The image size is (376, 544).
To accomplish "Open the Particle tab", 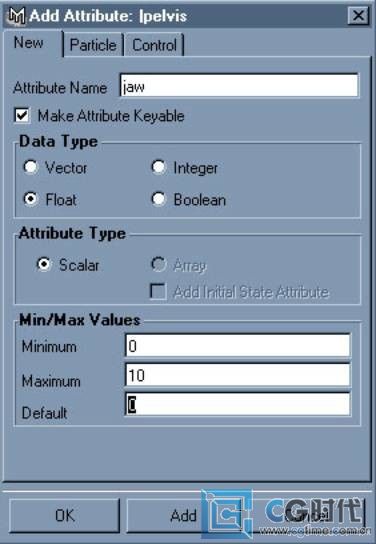I will tap(93, 45).
